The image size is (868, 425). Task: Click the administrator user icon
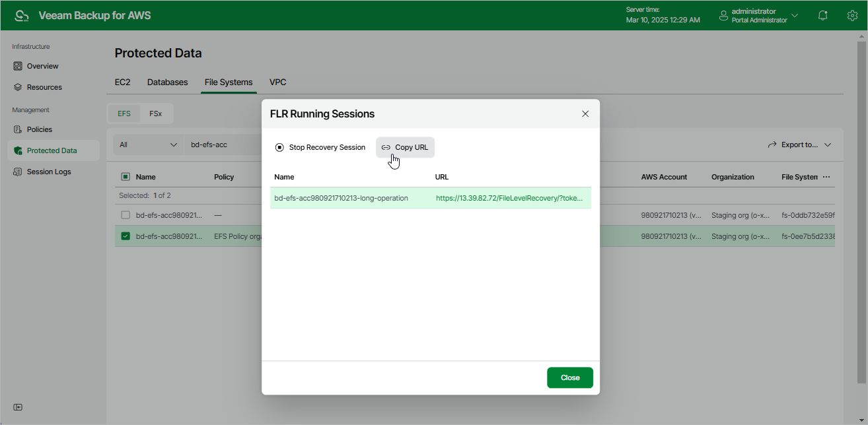[x=723, y=15]
